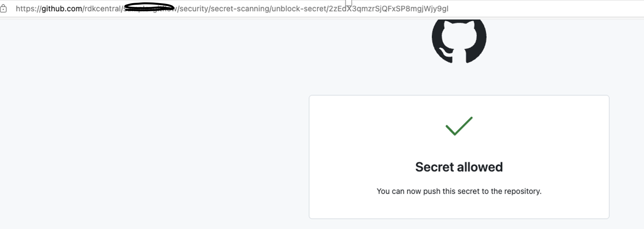This screenshot has width=644, height=229.
Task: Click the blacked-out repository name scribble
Action: 149,7
